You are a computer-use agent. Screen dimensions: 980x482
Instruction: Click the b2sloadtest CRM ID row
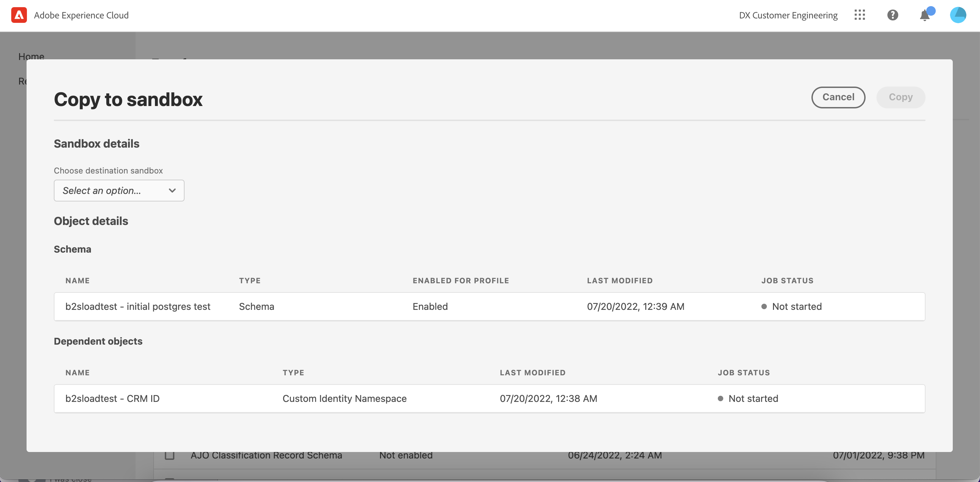(x=489, y=398)
